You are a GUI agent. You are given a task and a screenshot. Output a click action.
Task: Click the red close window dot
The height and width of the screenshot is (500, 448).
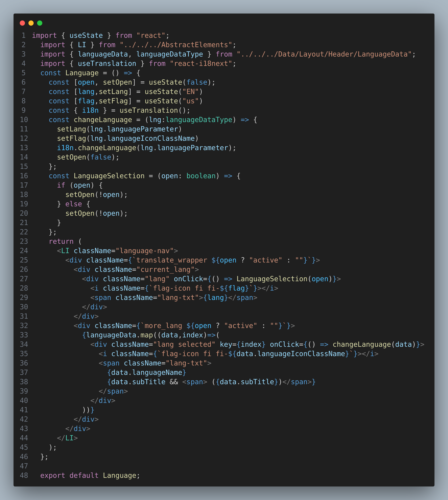[x=22, y=23]
